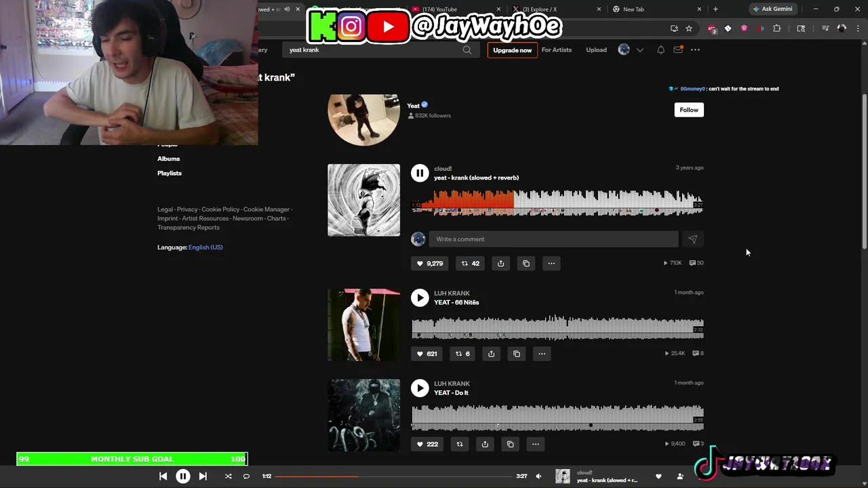The image size is (868, 488).
Task: Open the krank (slowed + reverb) artwork
Action: (363, 200)
